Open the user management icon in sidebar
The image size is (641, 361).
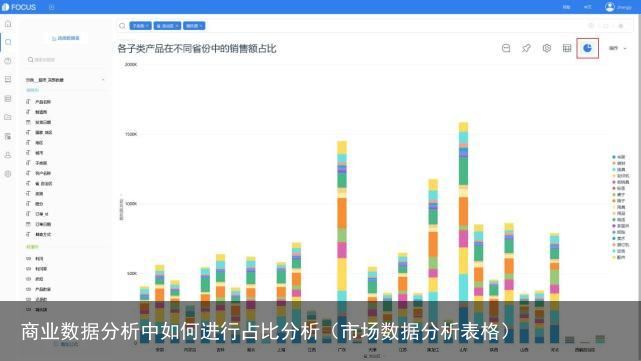(x=8, y=155)
